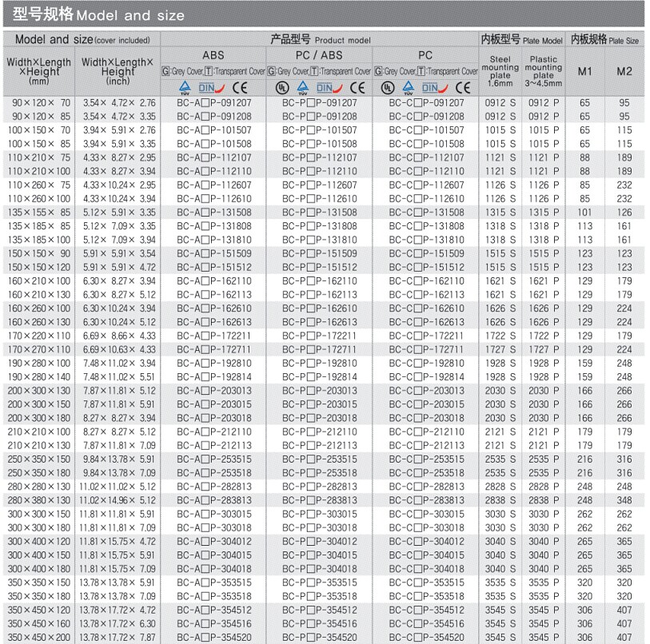650x644 pixels.
Task: Select ABS model 'BC-A□P-203015'
Action: point(214,404)
